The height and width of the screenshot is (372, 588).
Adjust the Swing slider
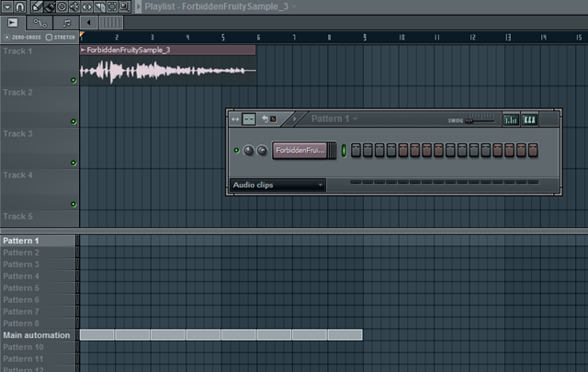480,120
